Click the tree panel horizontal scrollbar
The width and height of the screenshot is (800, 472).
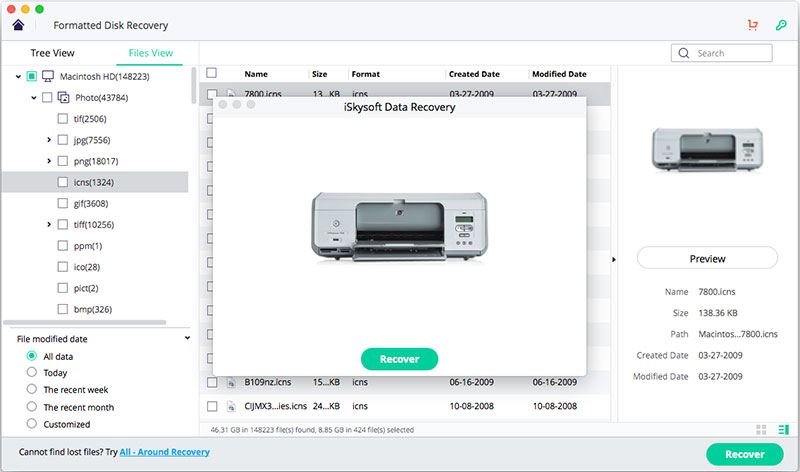85,322
